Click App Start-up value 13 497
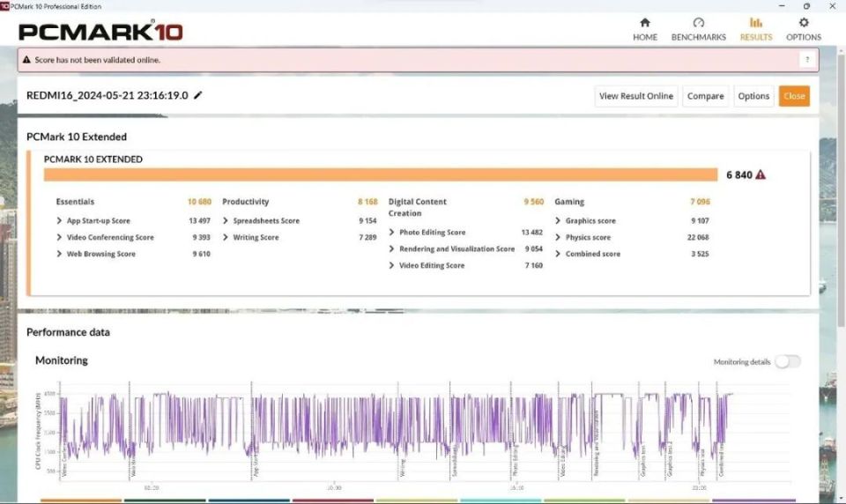The height and width of the screenshot is (504, 846). 200,220
